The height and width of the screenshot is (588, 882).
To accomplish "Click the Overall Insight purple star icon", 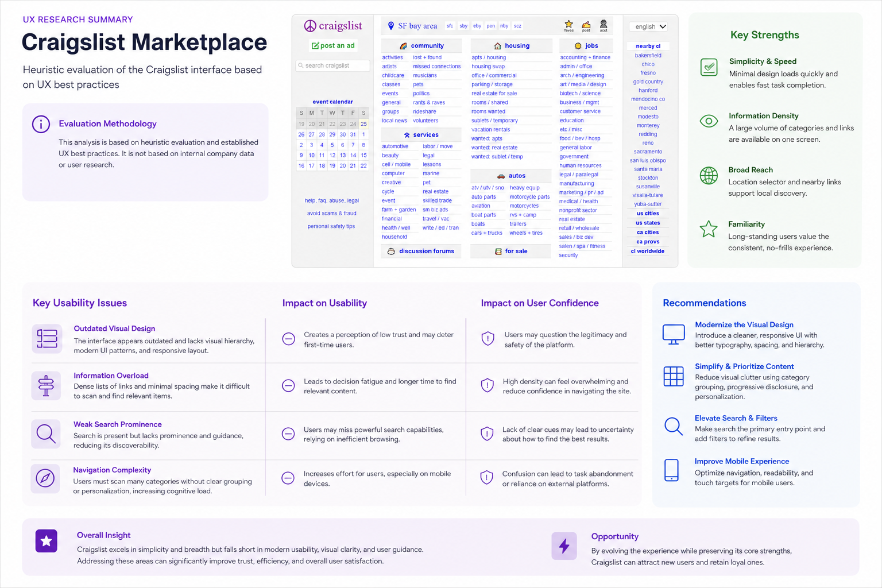I will click(x=47, y=541).
